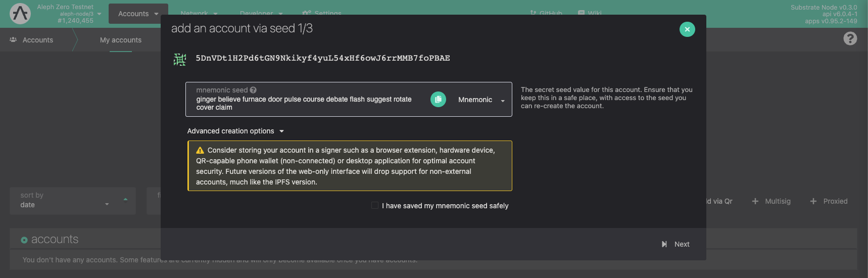
Task: Open the Aleph Zero Testnet network selector
Action: tap(76, 14)
